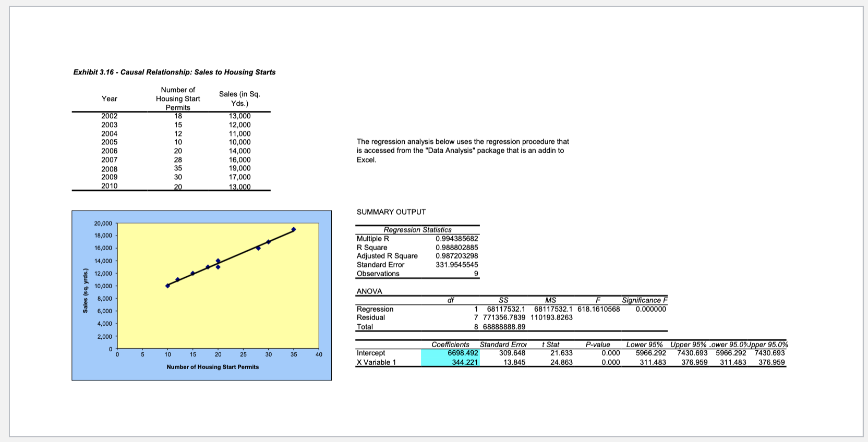Click the 40 label on the chart's x-axis
Image resolution: width=868 pixels, height=442 pixels.
point(319,354)
